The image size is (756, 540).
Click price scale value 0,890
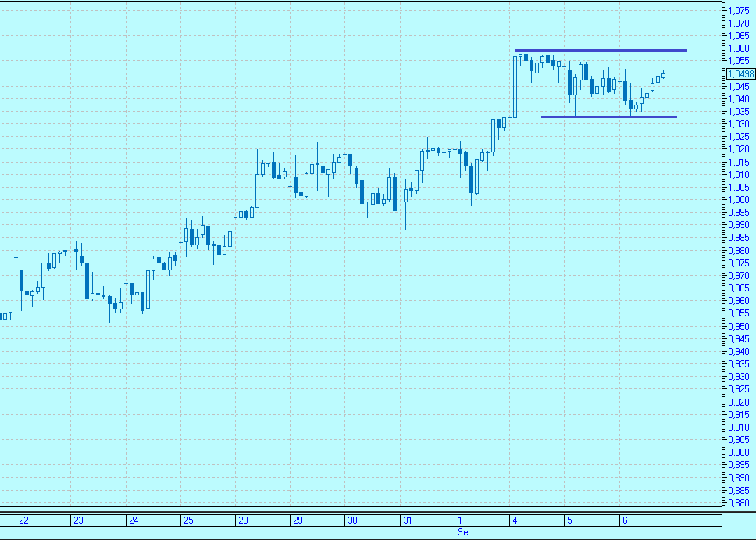click(739, 477)
